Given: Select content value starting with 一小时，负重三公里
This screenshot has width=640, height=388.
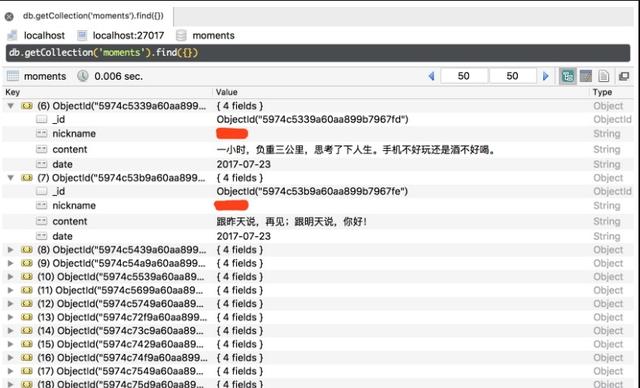Looking at the screenshot, I should coord(356,150).
